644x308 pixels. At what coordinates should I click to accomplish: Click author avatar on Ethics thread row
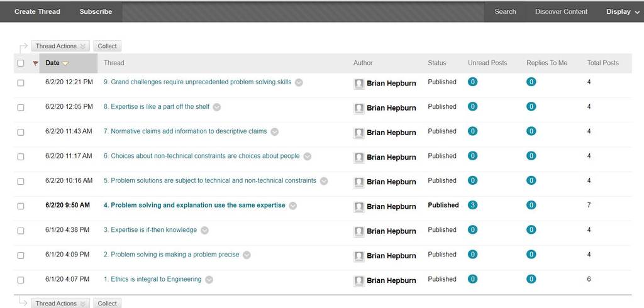(359, 281)
